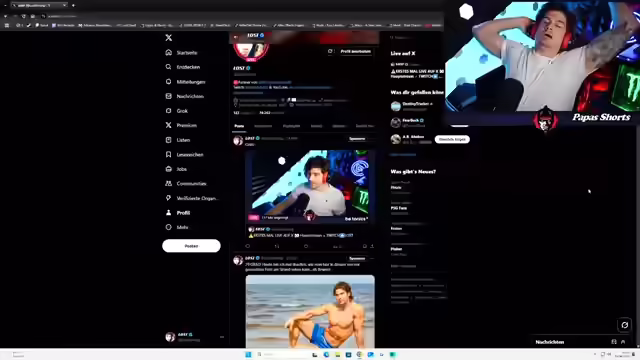The image size is (640, 360).
Task: Follow the third suggested account
Action: point(452,139)
